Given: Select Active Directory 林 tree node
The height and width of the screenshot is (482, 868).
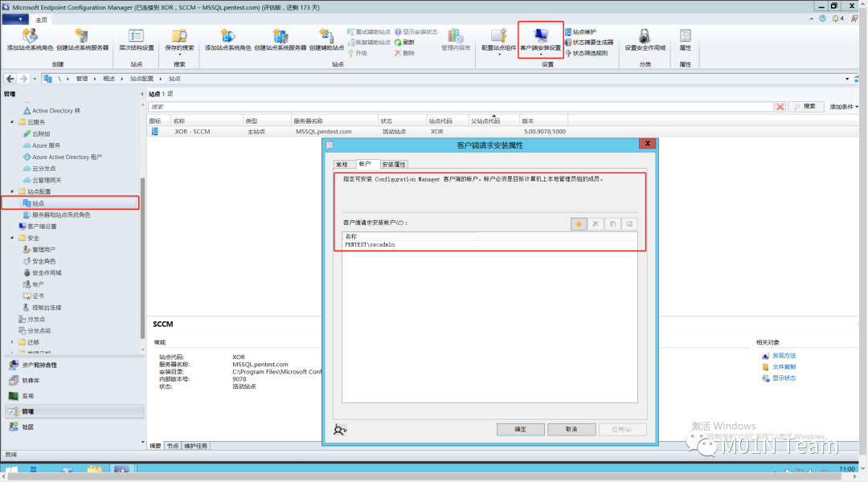Looking at the screenshot, I should [x=51, y=111].
